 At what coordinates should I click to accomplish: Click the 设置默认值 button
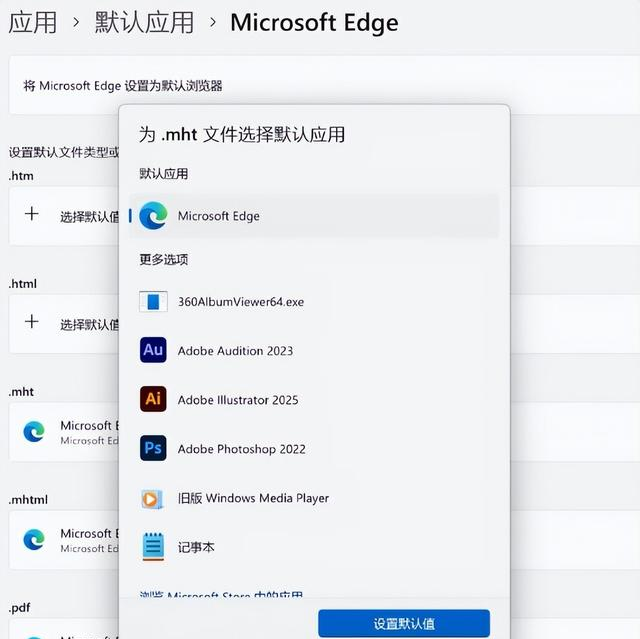404,623
